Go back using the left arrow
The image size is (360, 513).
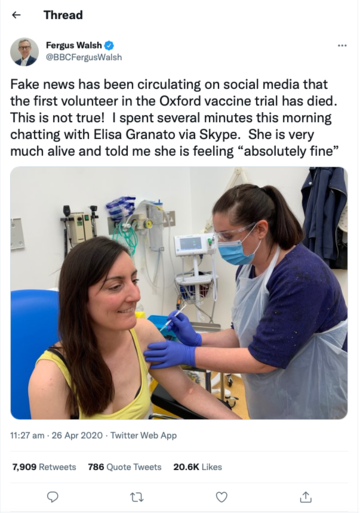point(16,15)
